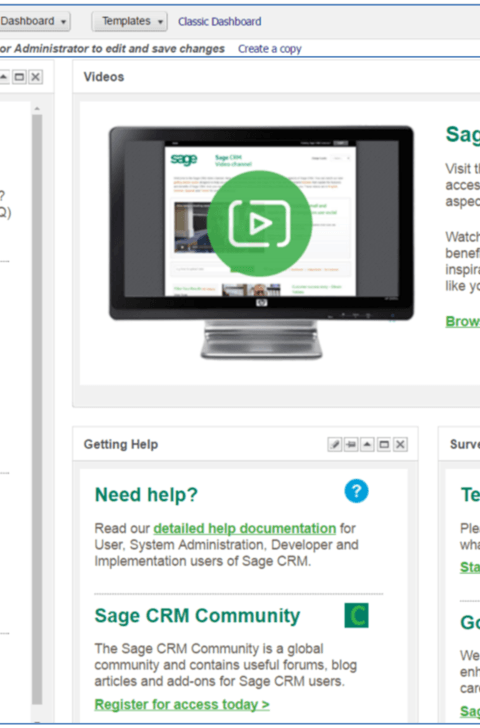Collapse the Getting Help gadget
Image resolution: width=480 pixels, height=728 pixels.
tap(367, 444)
